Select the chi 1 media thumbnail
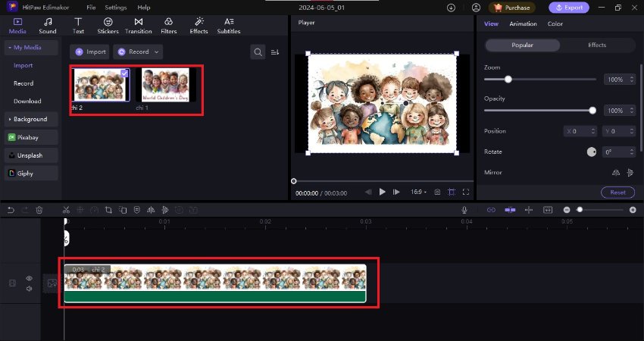 coord(165,85)
